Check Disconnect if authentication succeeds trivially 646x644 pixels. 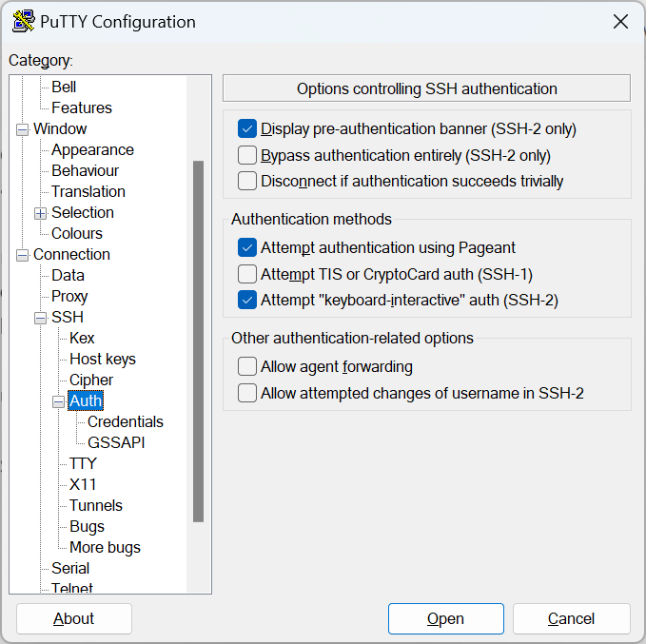248,181
